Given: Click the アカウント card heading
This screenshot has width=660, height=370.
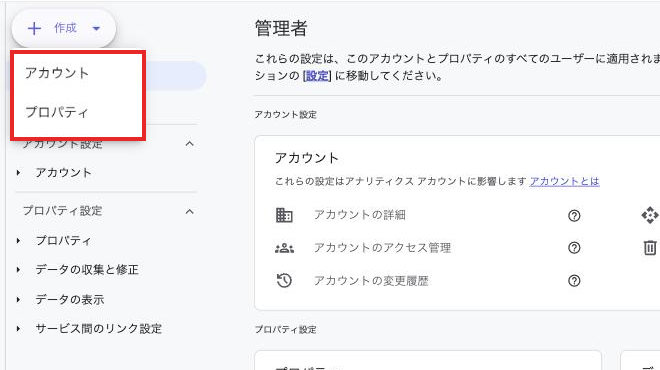Looking at the screenshot, I should pyautogui.click(x=307, y=158).
